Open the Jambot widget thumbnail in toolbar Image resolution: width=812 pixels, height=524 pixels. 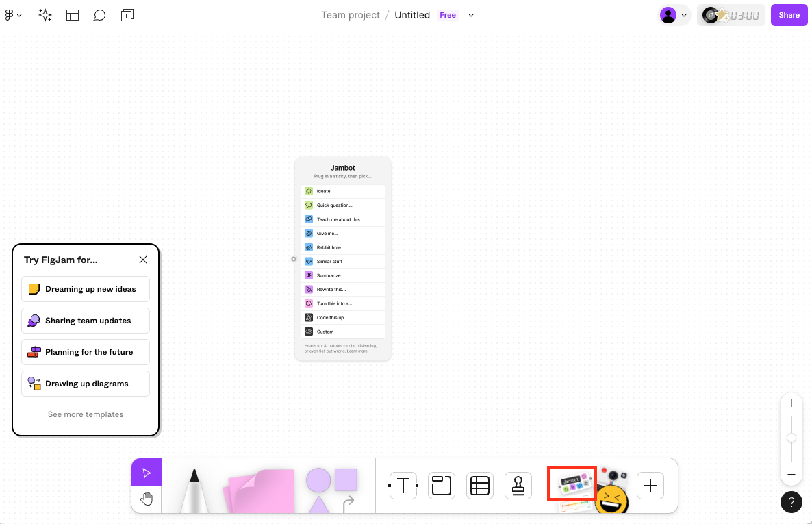point(572,483)
